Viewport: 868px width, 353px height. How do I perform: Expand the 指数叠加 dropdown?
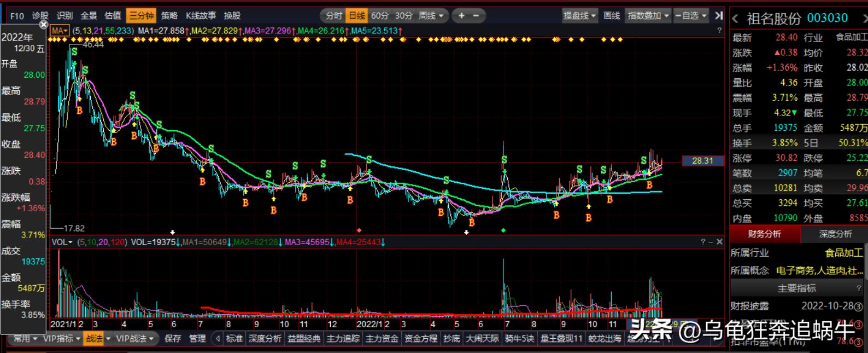tap(648, 16)
